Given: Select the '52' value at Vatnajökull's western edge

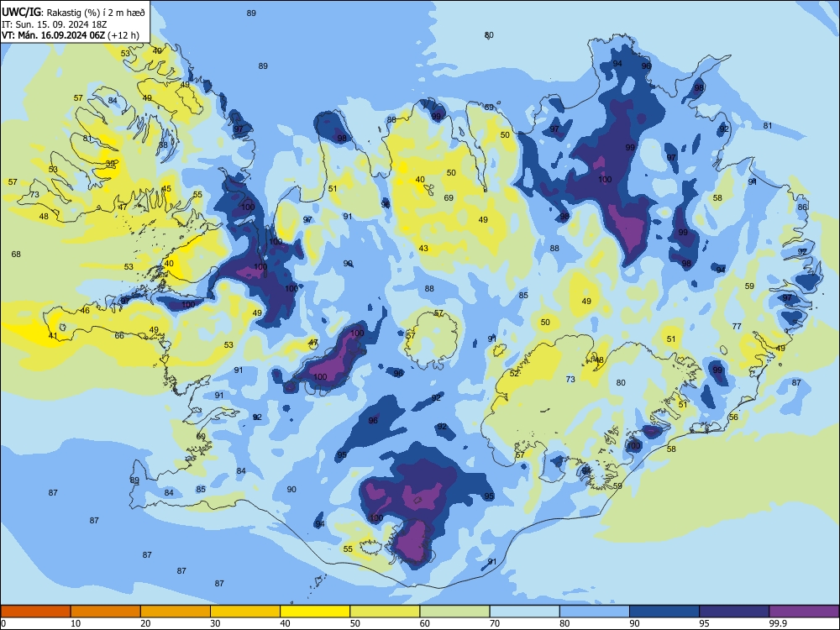Looking at the screenshot, I should [514, 374].
